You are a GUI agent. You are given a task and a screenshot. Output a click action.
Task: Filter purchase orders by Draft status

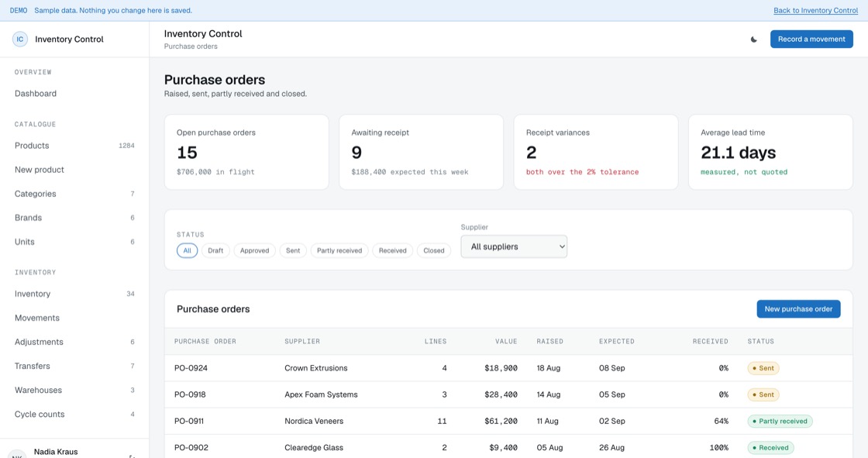tap(215, 250)
